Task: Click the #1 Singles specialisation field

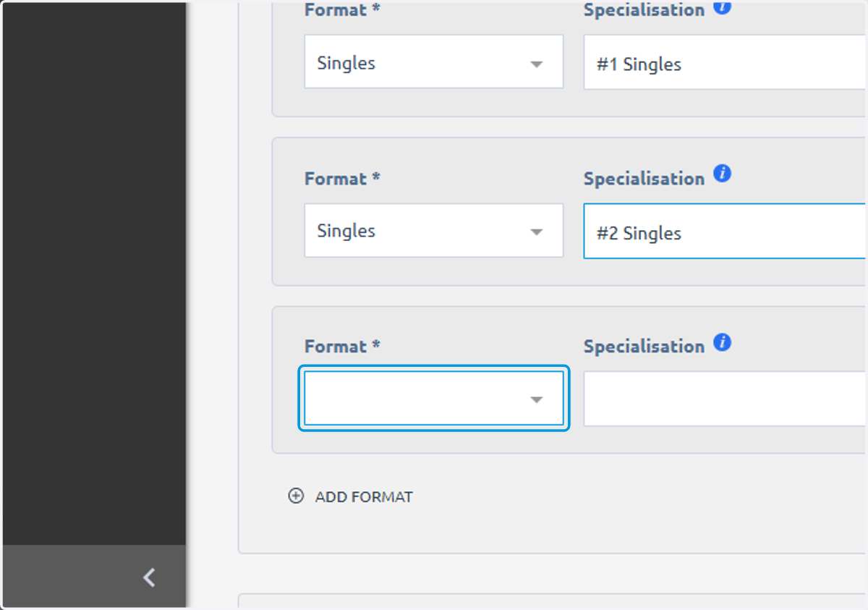Action: click(726, 64)
